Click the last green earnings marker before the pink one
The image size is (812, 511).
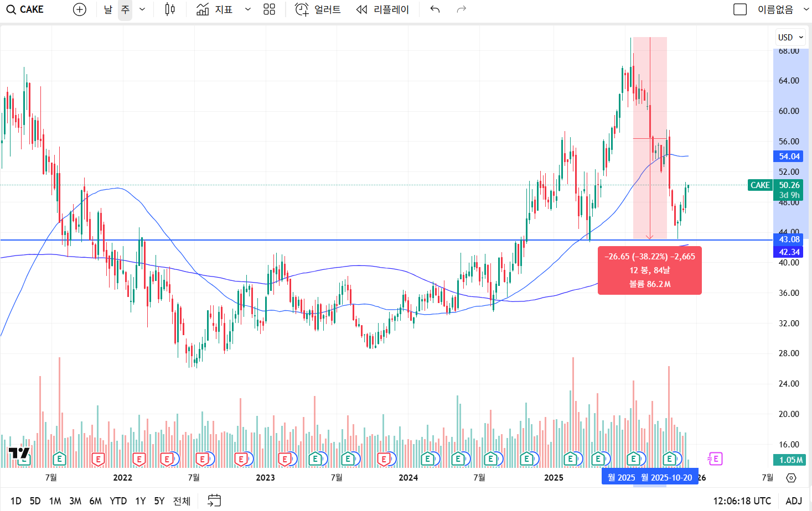pos(670,458)
